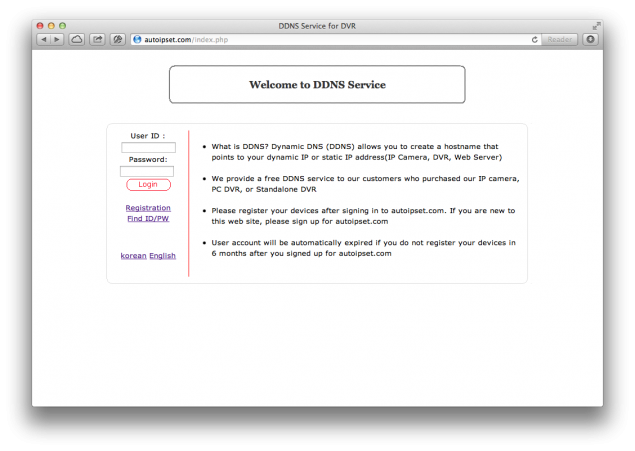This screenshot has width=635, height=451.
Task: Click the globe site icon in address bar
Action: click(137, 39)
